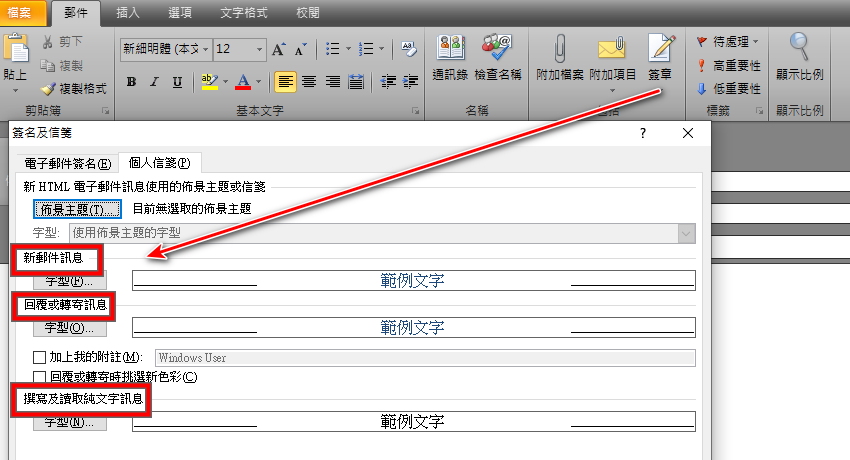The height and width of the screenshot is (460, 850).
Task: Click Font button for plain text messages
Action: (x=69, y=422)
